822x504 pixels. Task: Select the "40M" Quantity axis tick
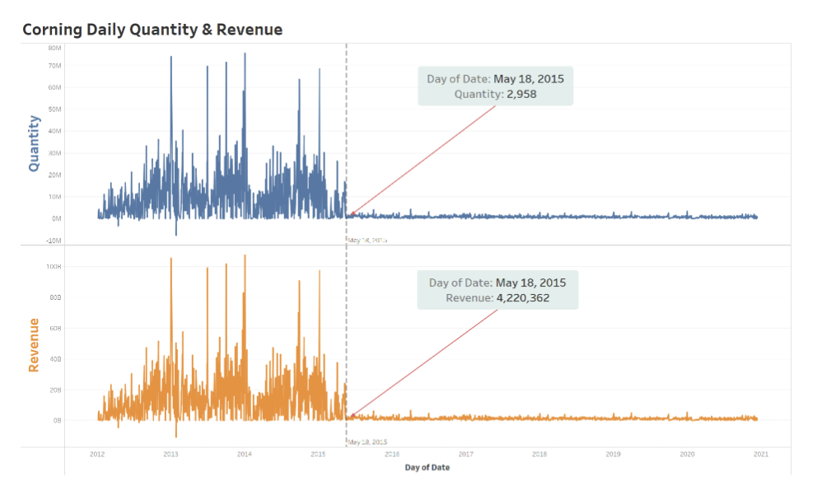click(x=54, y=131)
